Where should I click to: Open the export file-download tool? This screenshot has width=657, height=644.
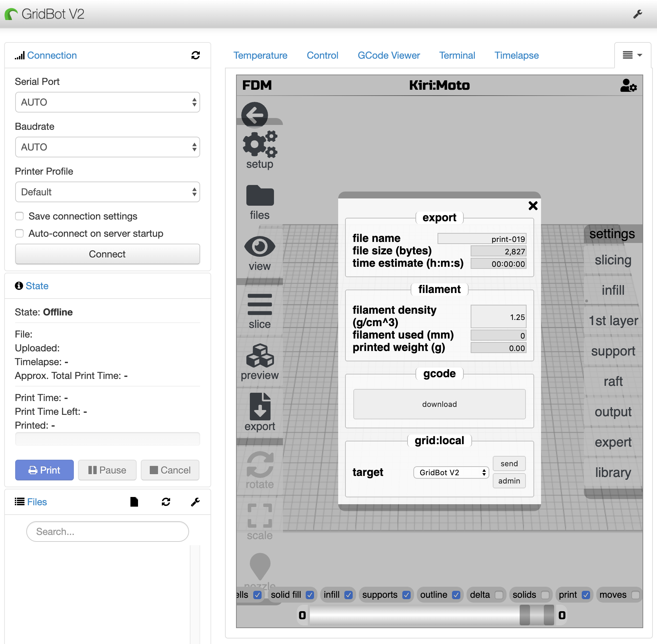pyautogui.click(x=260, y=412)
